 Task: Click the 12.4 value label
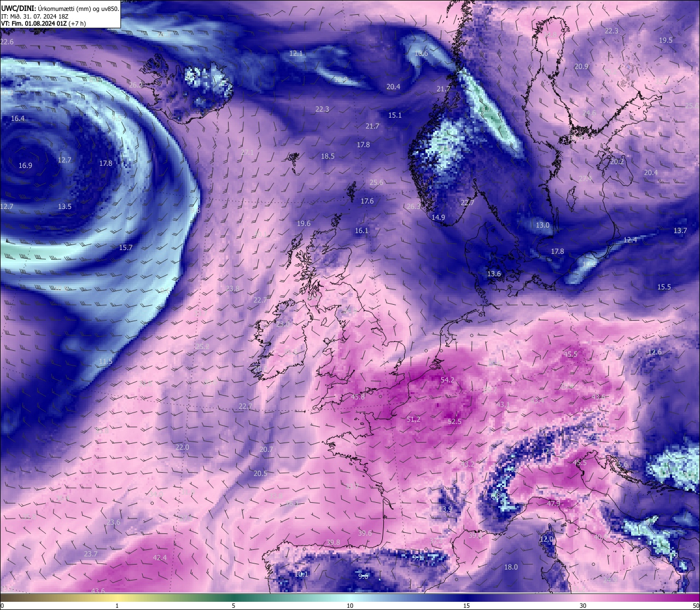pos(630,240)
